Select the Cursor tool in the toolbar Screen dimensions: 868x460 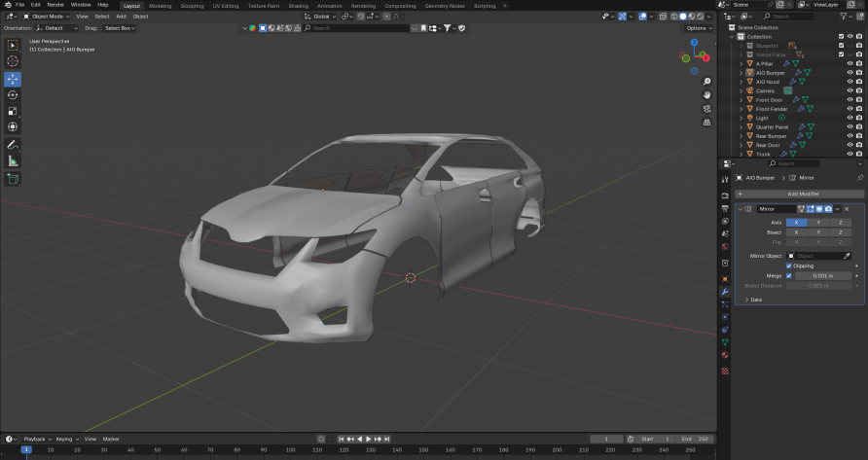pyautogui.click(x=13, y=61)
